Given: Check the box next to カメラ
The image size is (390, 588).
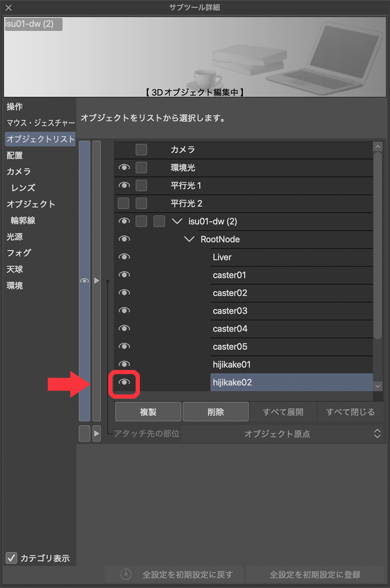Looking at the screenshot, I should [x=141, y=150].
